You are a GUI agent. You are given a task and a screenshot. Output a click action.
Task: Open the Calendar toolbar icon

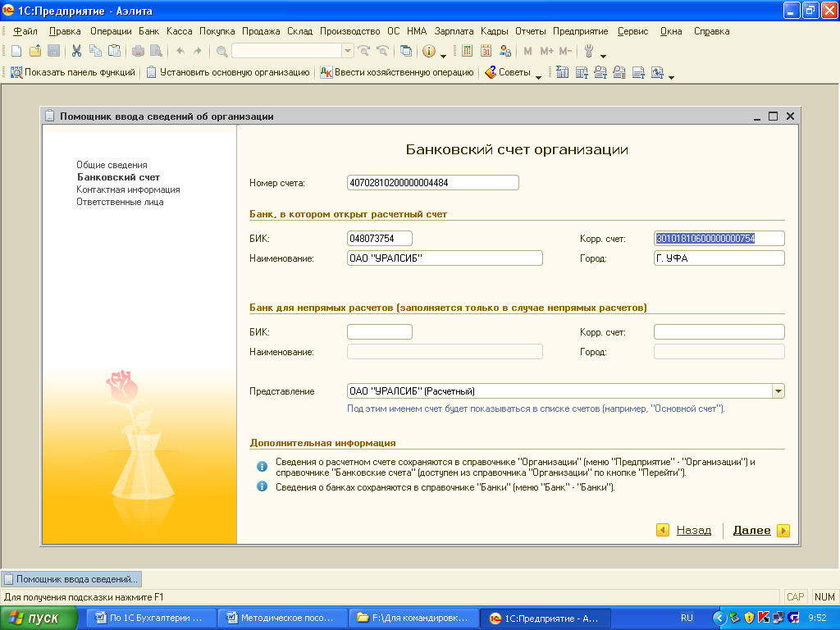pyautogui.click(x=486, y=51)
